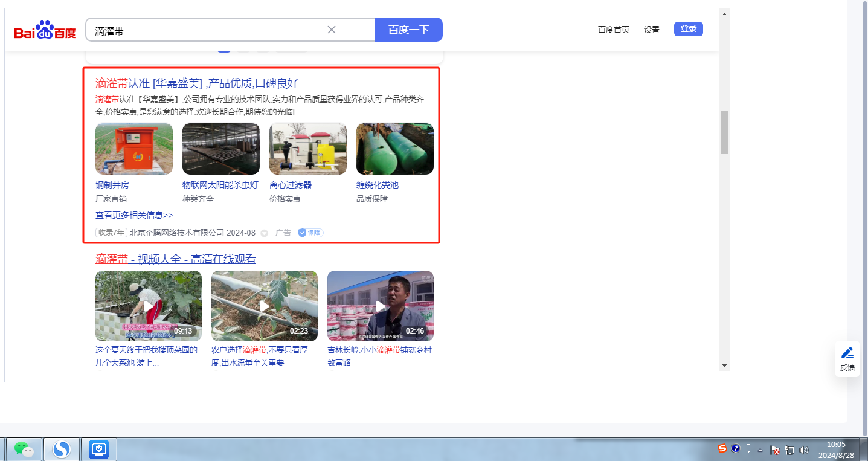
Task: Click the 厂家直销 caption
Action: pos(111,199)
